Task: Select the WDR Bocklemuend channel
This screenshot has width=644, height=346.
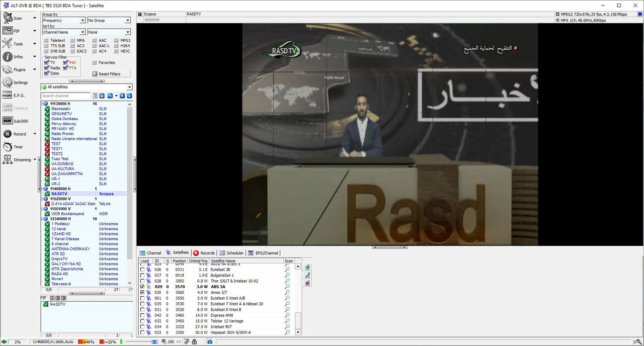Action: tap(67, 214)
